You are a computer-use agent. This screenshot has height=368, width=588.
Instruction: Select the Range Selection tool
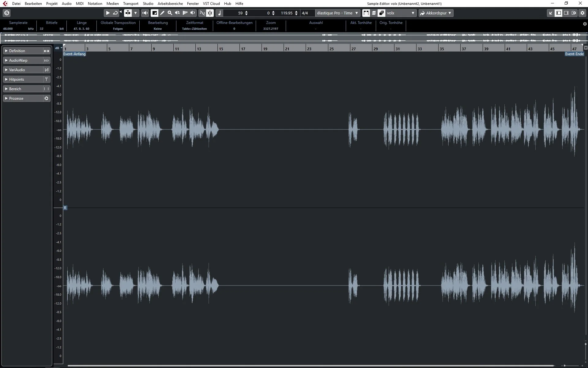(x=155, y=13)
